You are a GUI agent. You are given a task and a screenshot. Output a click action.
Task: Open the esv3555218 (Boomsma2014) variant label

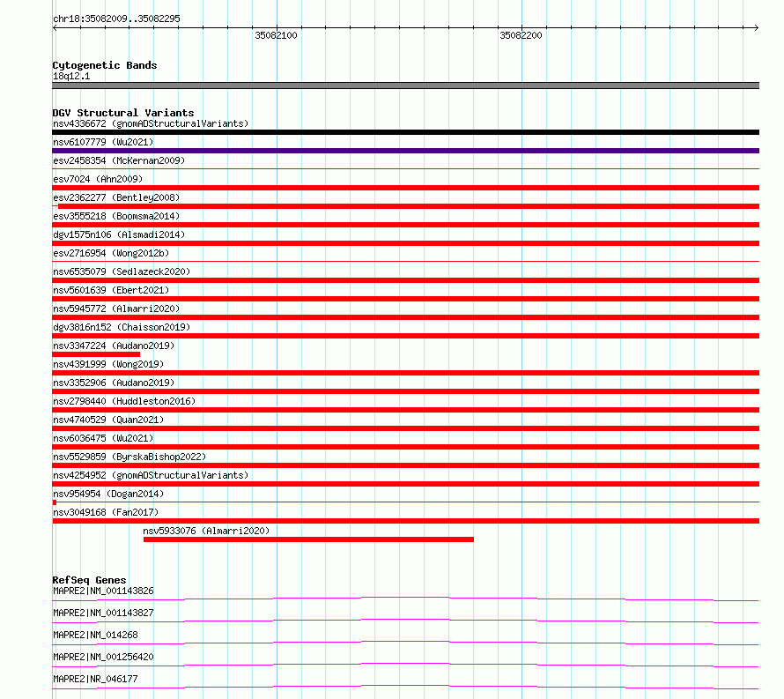click(116, 216)
